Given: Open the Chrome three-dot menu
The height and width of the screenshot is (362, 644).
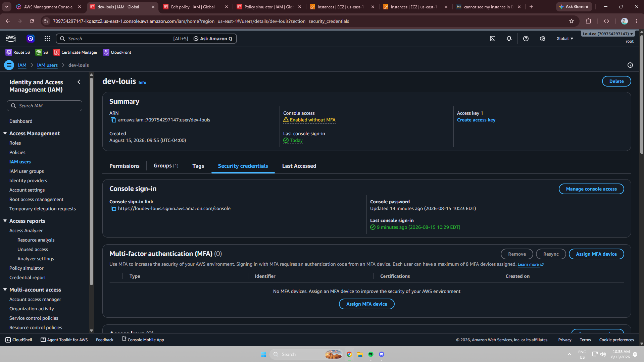Looking at the screenshot, I should click(637, 21).
